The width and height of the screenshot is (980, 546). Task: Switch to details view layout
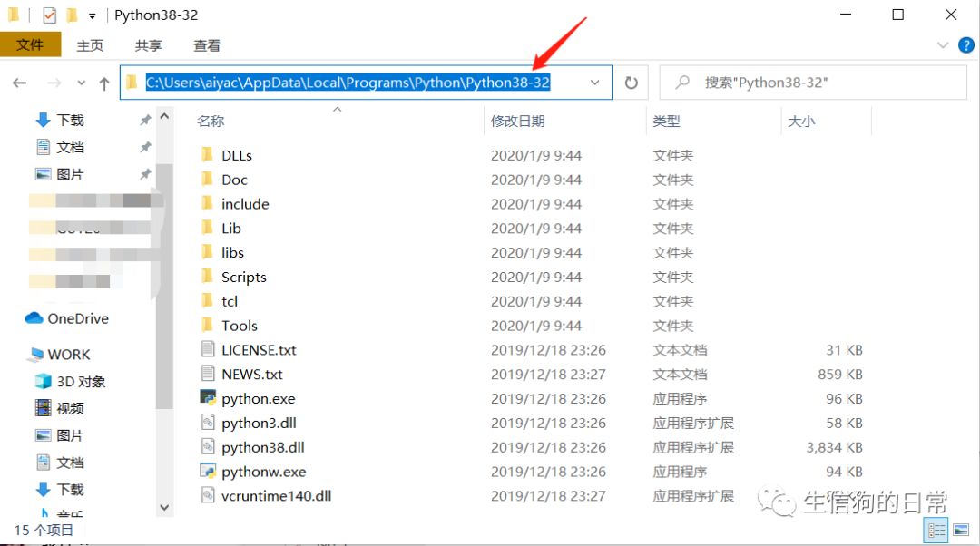936,531
